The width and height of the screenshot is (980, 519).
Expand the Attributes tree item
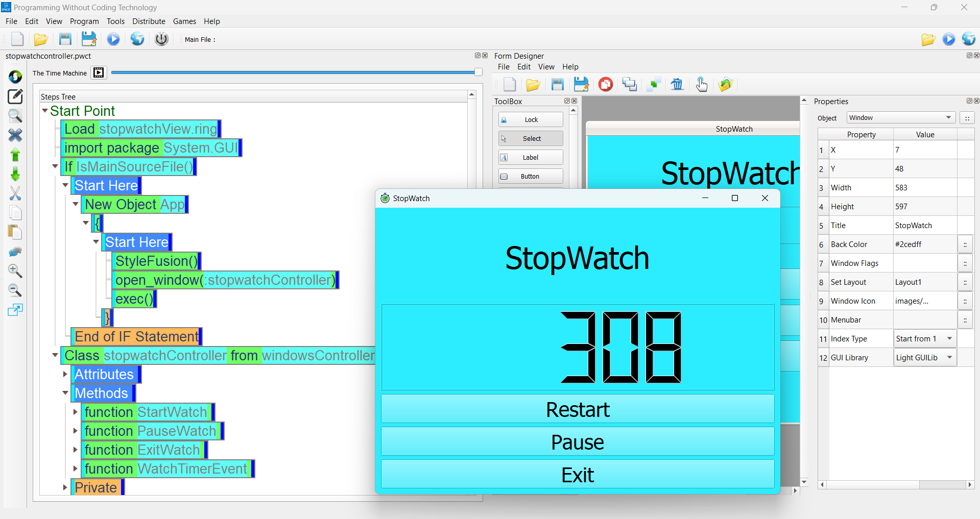pyautogui.click(x=65, y=374)
